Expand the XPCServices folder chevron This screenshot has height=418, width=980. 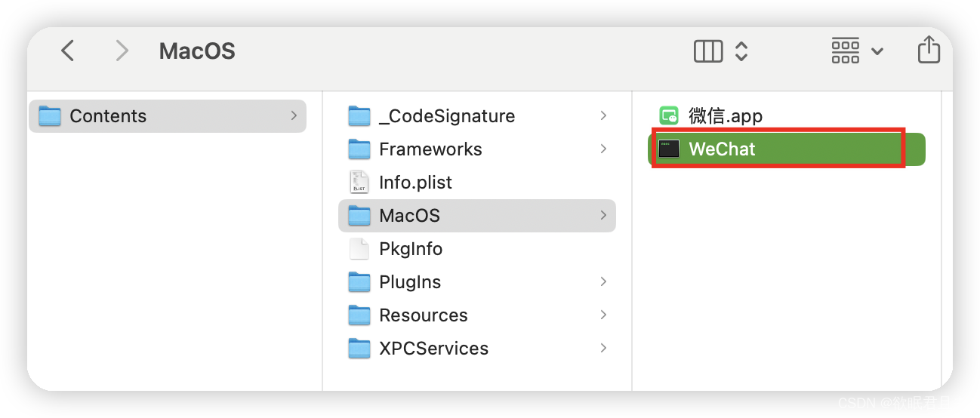pyautogui.click(x=603, y=348)
